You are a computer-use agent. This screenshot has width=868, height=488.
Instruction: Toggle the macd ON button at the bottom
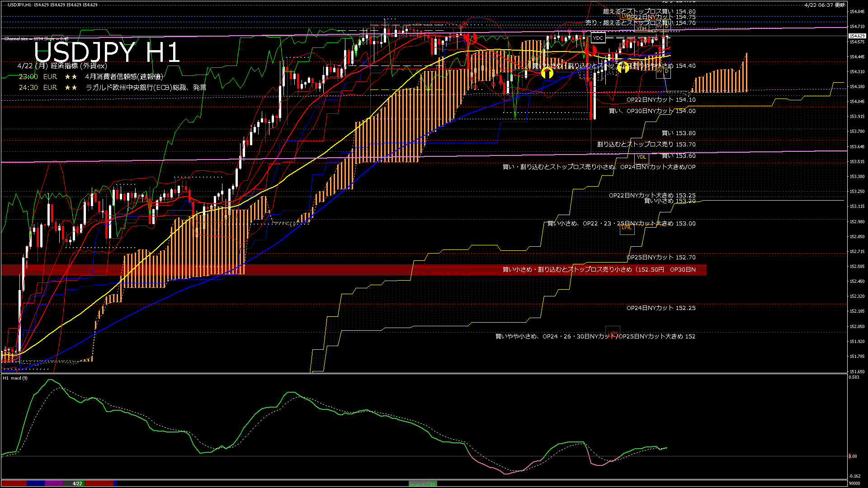coord(423,483)
